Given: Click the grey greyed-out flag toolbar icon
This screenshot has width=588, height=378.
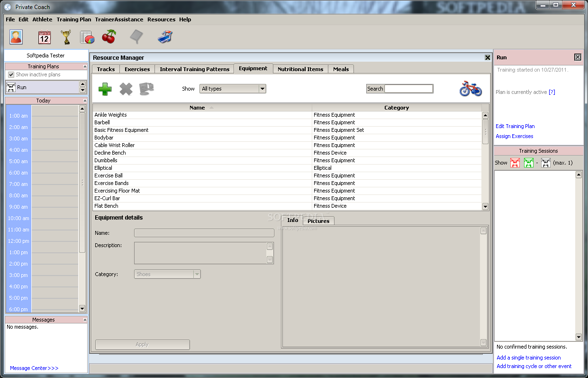Looking at the screenshot, I should (136, 37).
